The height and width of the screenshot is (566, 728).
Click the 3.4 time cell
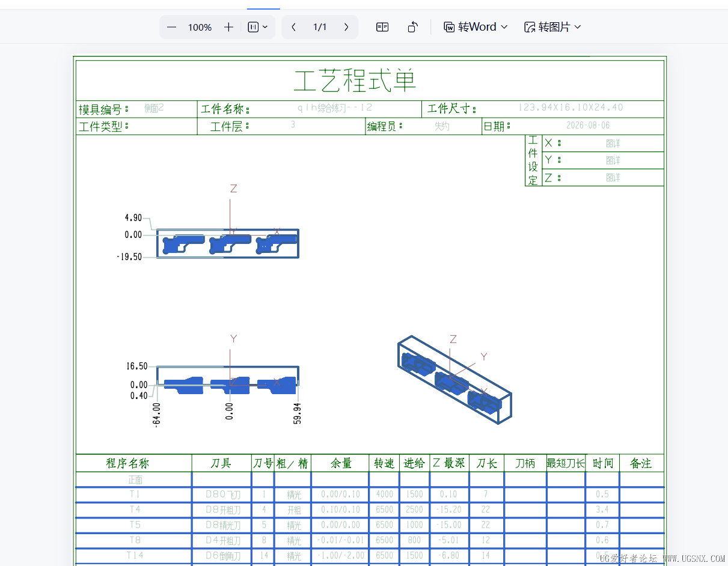(x=602, y=510)
